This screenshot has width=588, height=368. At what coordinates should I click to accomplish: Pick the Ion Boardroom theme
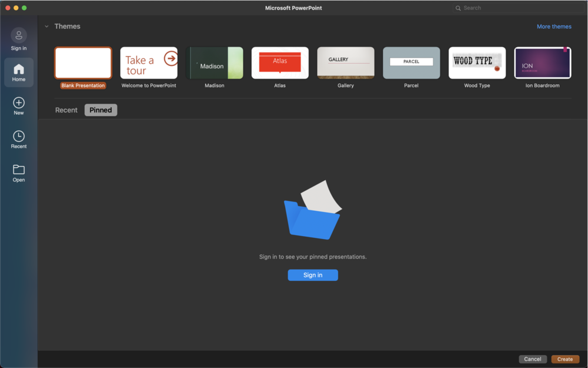tap(542, 62)
